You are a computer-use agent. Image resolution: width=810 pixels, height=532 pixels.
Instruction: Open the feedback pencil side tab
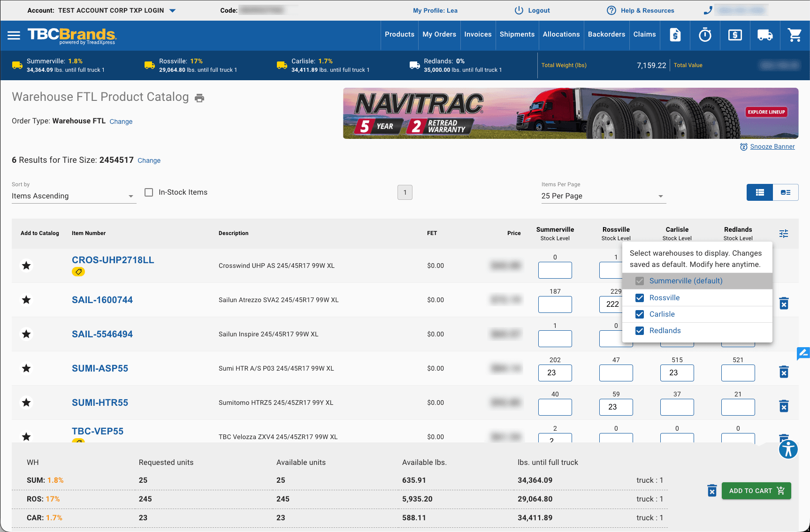pyautogui.click(x=803, y=353)
